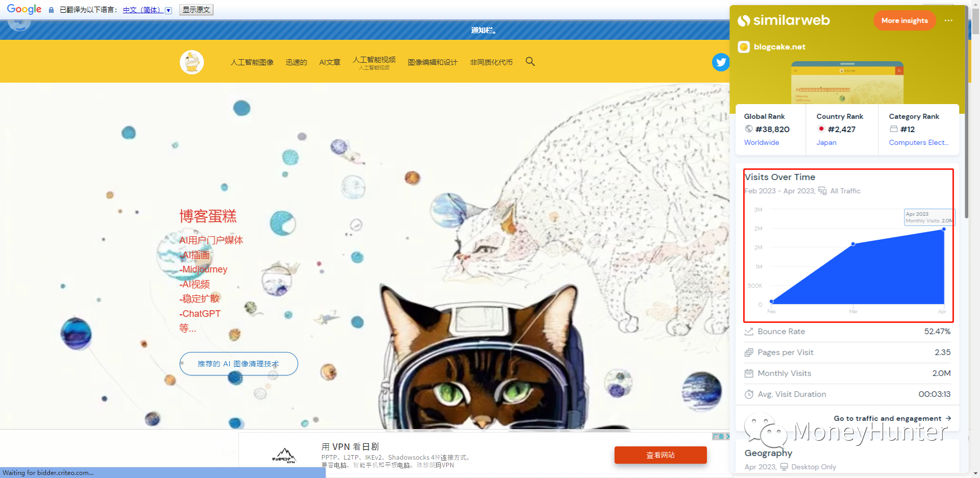
Task: Open the Twitter bird icon
Action: (x=721, y=62)
